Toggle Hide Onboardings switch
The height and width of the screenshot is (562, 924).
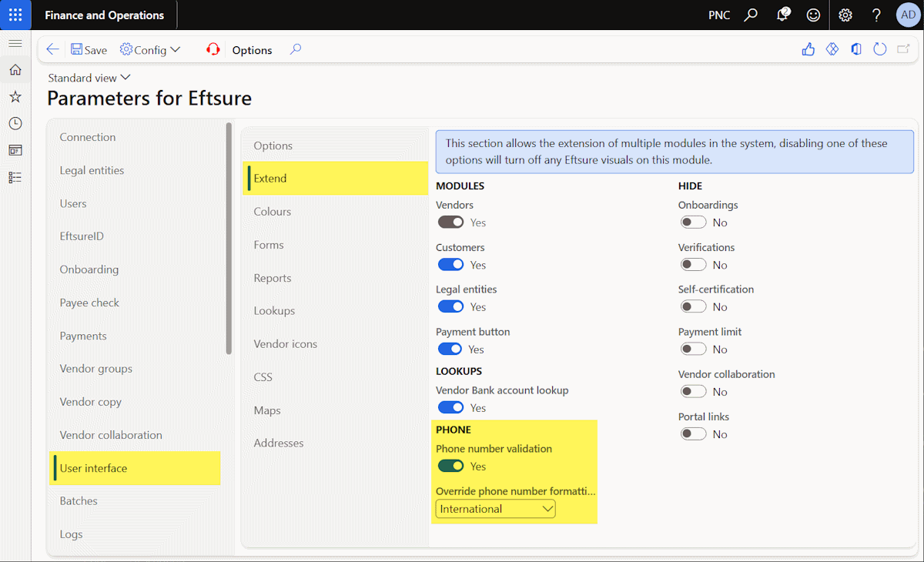tap(693, 222)
